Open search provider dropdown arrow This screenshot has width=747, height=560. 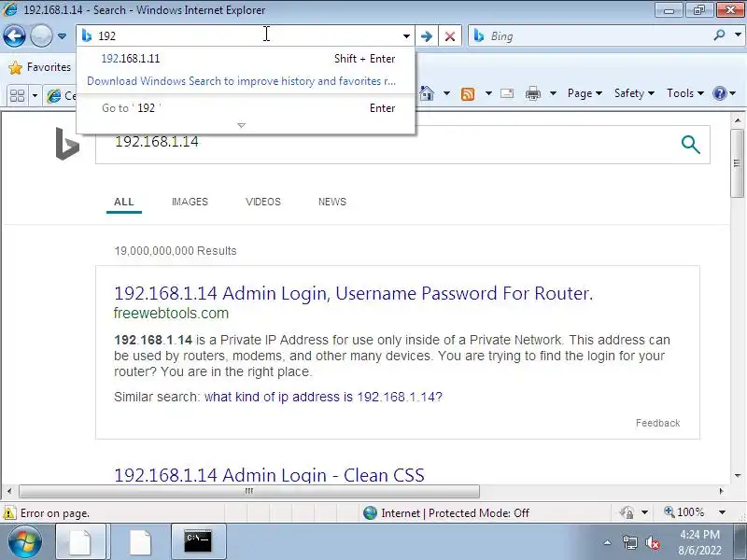pyautogui.click(x=738, y=35)
